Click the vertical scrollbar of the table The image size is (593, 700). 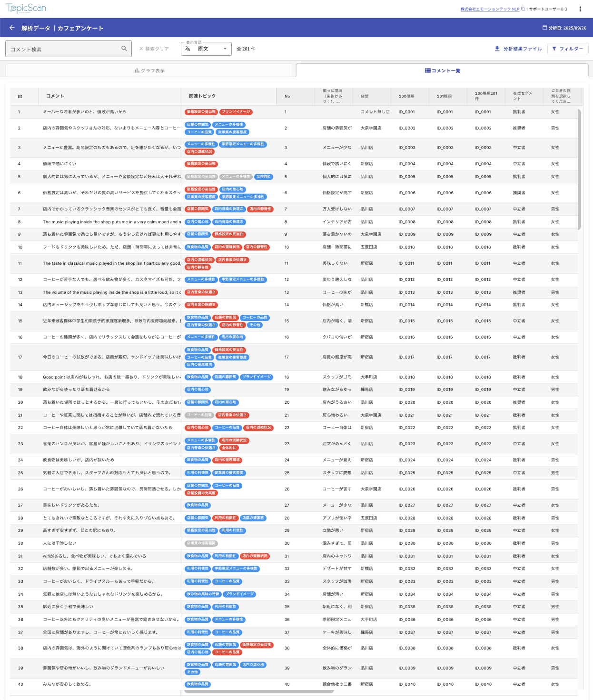[579, 169]
